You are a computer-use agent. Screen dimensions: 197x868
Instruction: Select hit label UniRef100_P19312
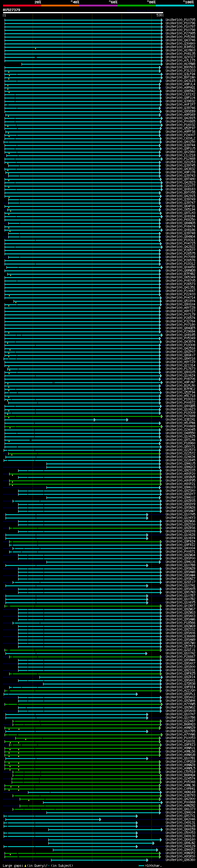point(180,264)
